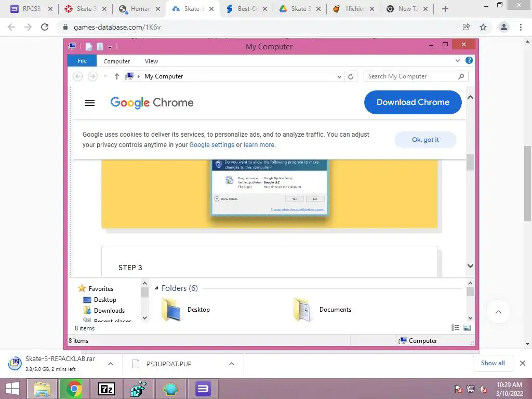This screenshot has width=532, height=399.
Task: Switch to details view layout
Action: click(455, 327)
